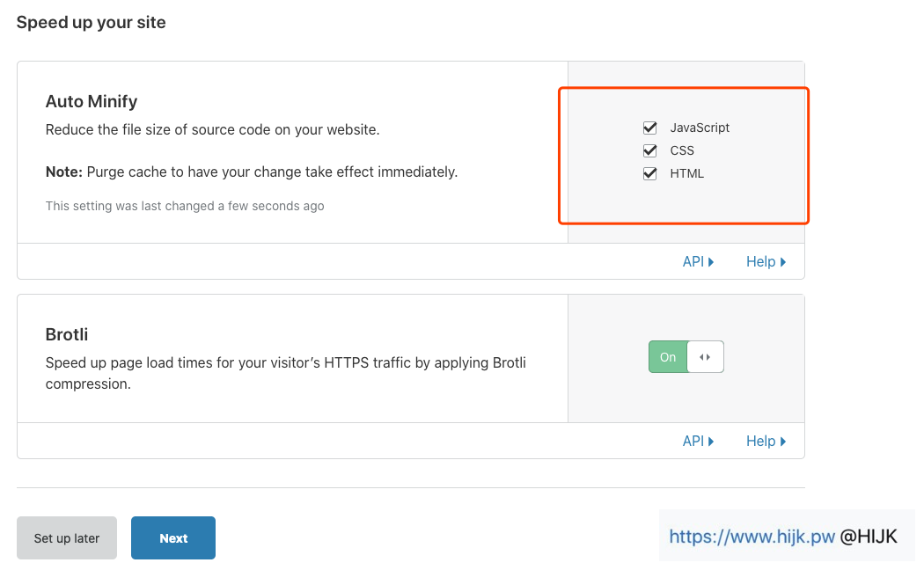Disable the HTML minify checkbox
This screenshot has width=924, height=570.
[650, 173]
